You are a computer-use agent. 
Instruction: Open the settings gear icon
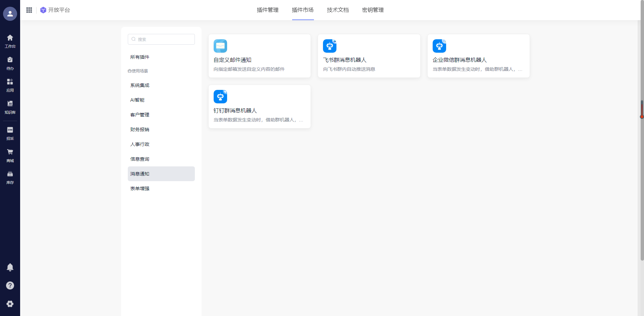(x=10, y=304)
